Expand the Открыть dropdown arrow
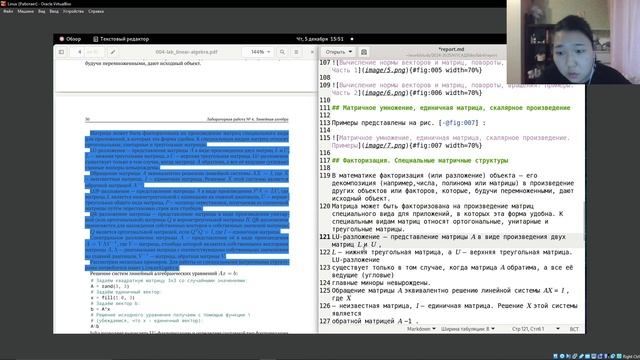Viewport: 640px width, 360px height. (x=350, y=52)
